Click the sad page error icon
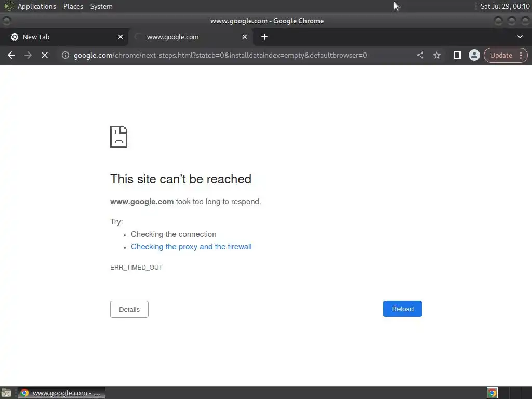Viewport: 532px width, 399px height. (x=119, y=137)
